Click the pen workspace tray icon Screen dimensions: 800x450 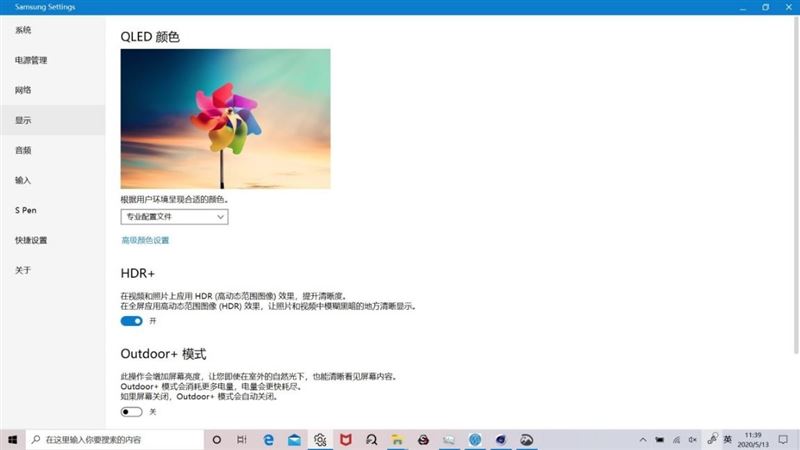[712, 439]
